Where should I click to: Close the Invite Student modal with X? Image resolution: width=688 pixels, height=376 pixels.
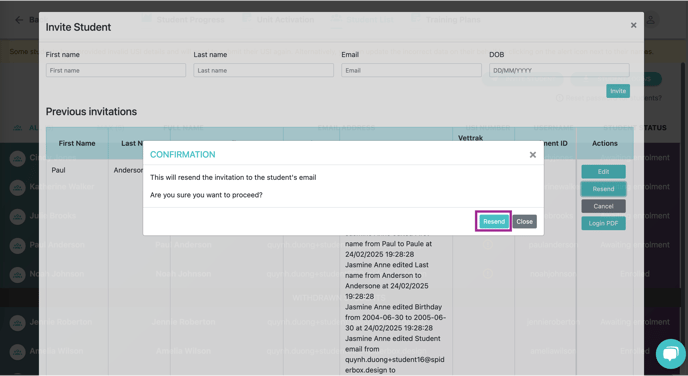(634, 25)
